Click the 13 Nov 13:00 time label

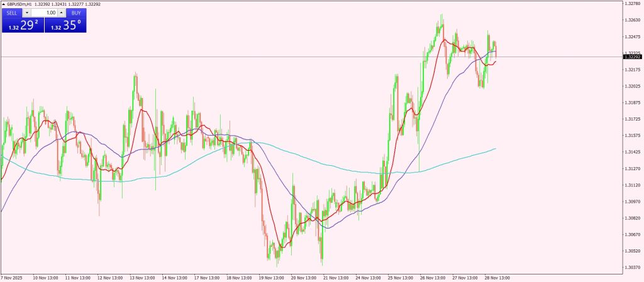(143, 278)
